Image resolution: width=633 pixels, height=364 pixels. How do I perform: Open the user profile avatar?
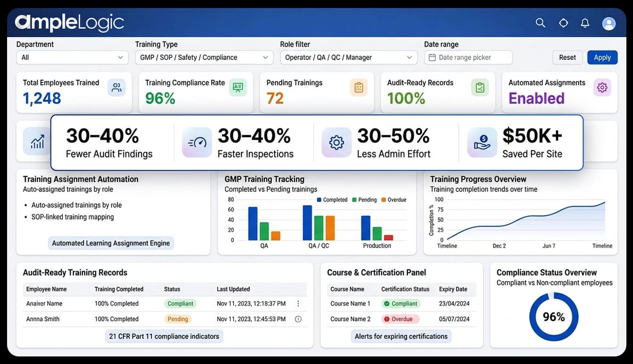click(609, 23)
